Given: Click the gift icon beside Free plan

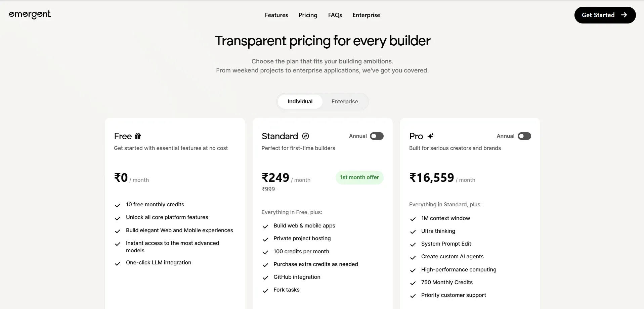Looking at the screenshot, I should pos(137,136).
